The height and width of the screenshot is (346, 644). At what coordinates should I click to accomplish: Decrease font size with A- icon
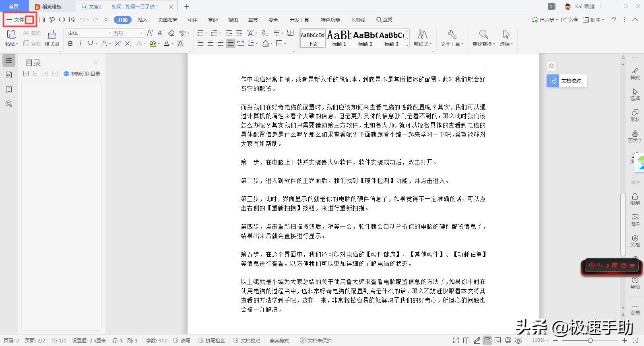(160, 33)
